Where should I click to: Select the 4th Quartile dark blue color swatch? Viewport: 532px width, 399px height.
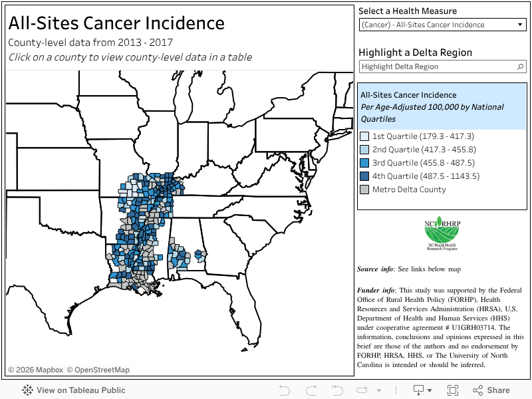[x=365, y=176]
